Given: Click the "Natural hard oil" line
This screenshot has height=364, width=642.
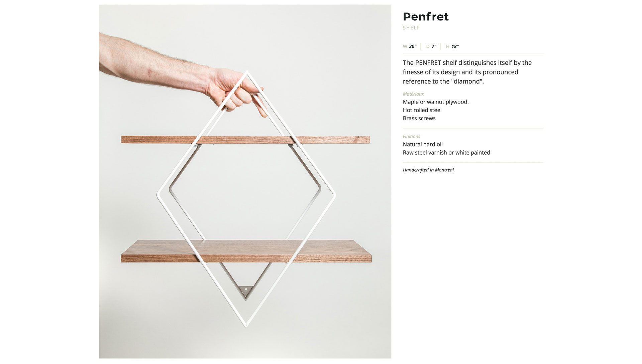Looking at the screenshot, I should pyautogui.click(x=423, y=145).
